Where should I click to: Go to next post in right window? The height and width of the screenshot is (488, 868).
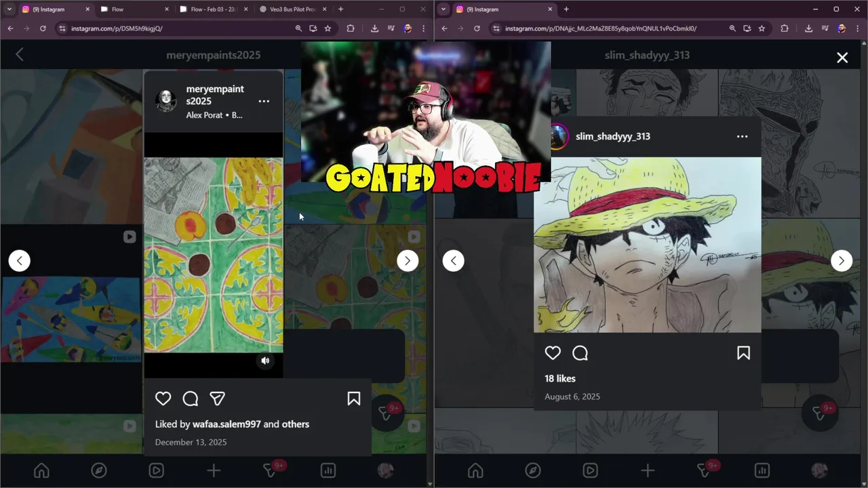pos(842,261)
